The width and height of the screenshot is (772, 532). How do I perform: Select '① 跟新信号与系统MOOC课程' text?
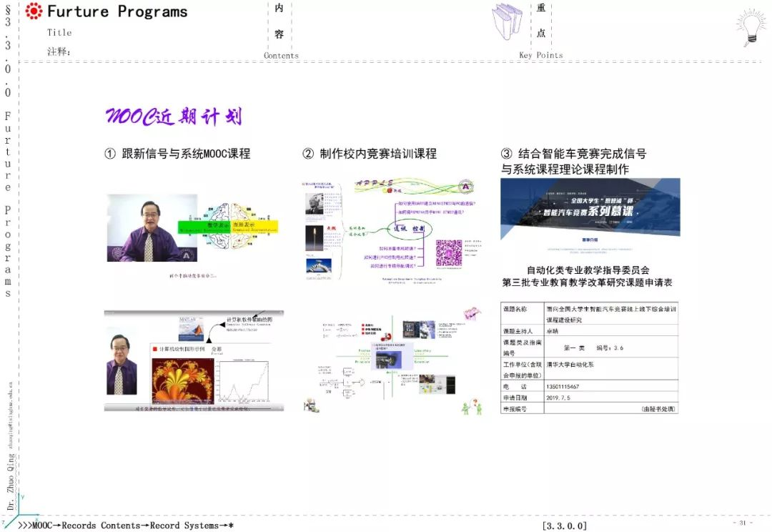click(x=177, y=154)
